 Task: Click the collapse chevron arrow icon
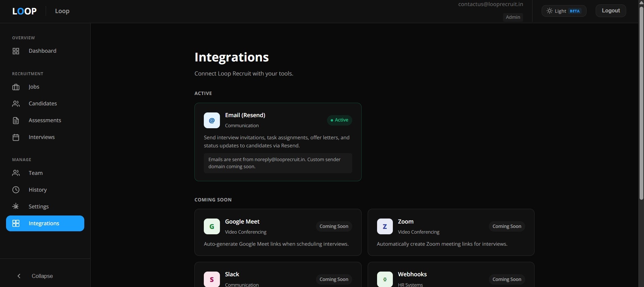19,276
